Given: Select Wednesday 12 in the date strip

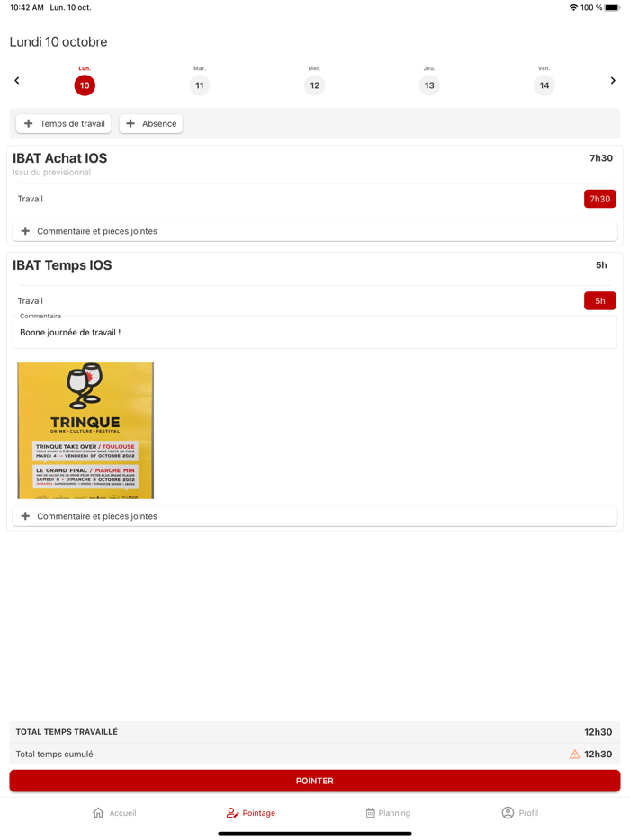Looking at the screenshot, I should coord(314,85).
